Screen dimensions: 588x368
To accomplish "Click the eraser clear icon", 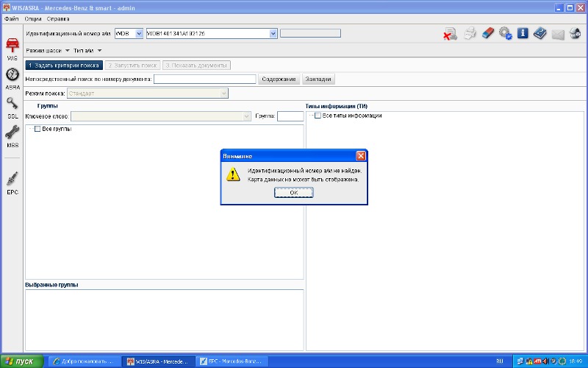I will coord(488,33).
